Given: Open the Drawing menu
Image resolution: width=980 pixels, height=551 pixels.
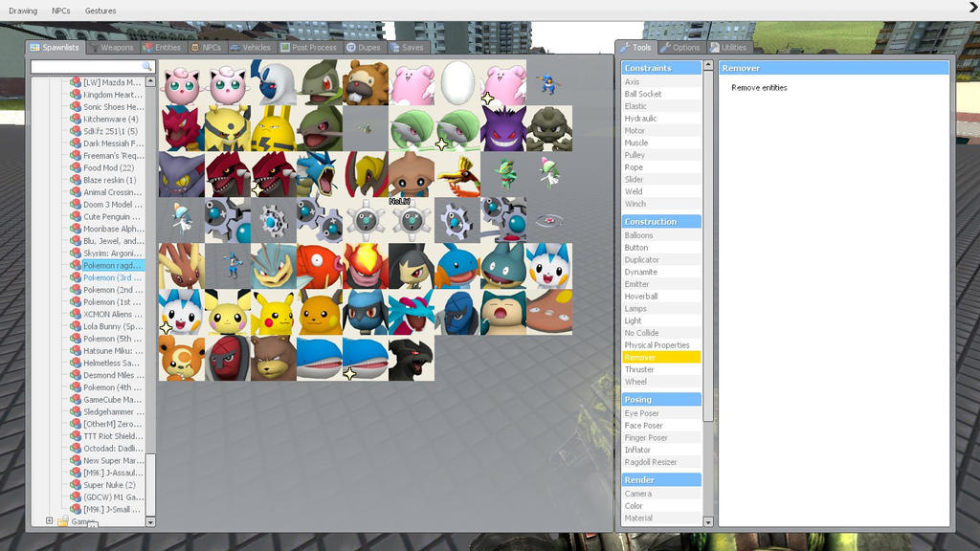Looking at the screenshot, I should coord(22,11).
